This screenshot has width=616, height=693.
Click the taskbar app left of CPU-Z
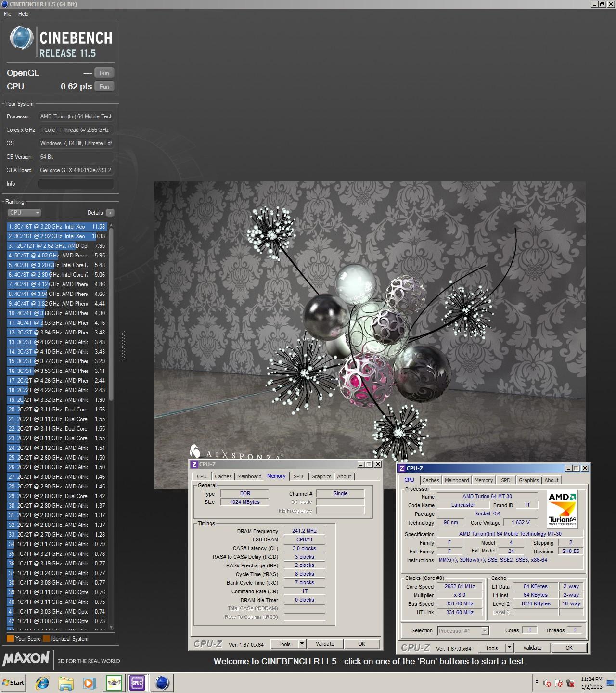pyautogui.click(x=114, y=682)
